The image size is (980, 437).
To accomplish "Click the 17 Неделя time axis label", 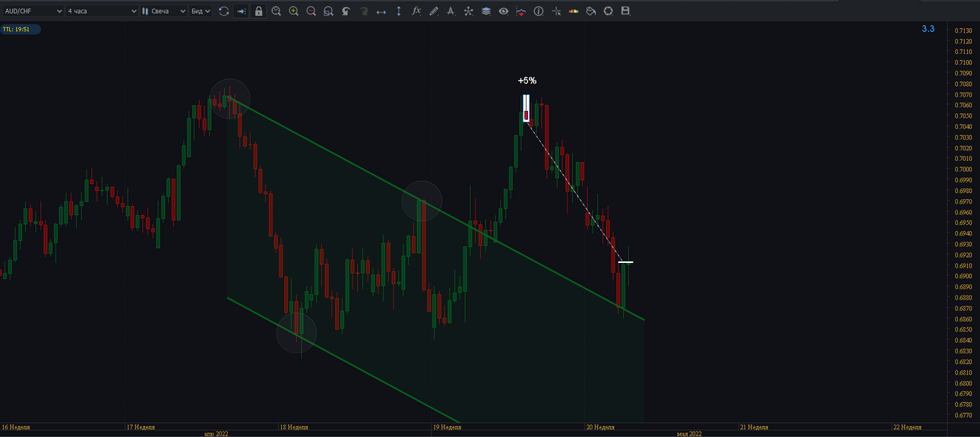I will click(x=141, y=427).
